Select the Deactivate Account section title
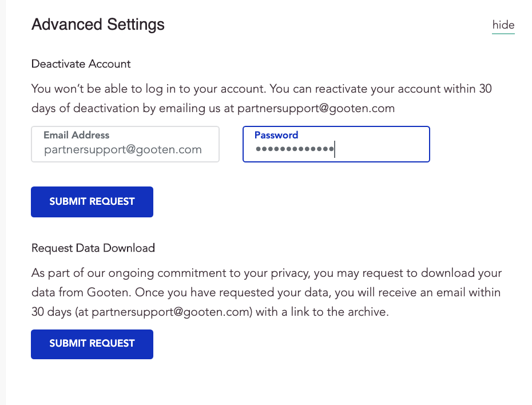The image size is (532, 405). coord(81,63)
